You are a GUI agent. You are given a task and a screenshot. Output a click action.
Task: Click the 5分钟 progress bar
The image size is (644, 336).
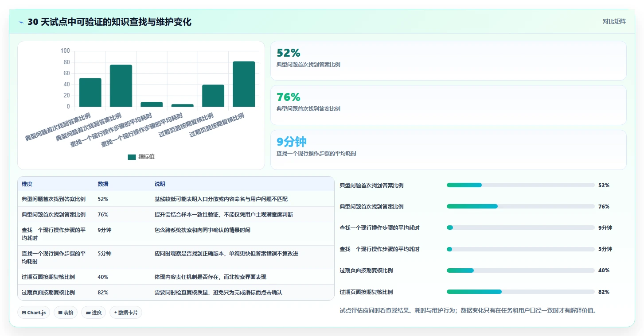pos(521,249)
